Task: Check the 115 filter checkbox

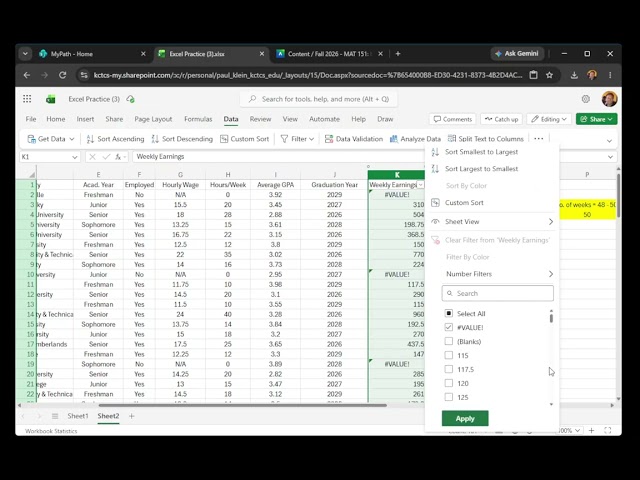Action: pyautogui.click(x=449, y=355)
